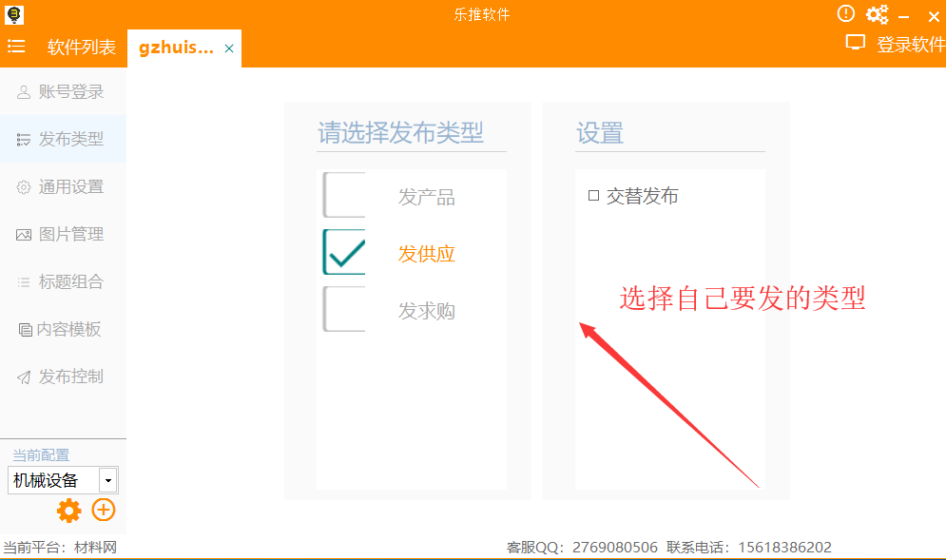This screenshot has height=560, width=946.
Task: Select the gzhuis tab
Action: [x=177, y=48]
